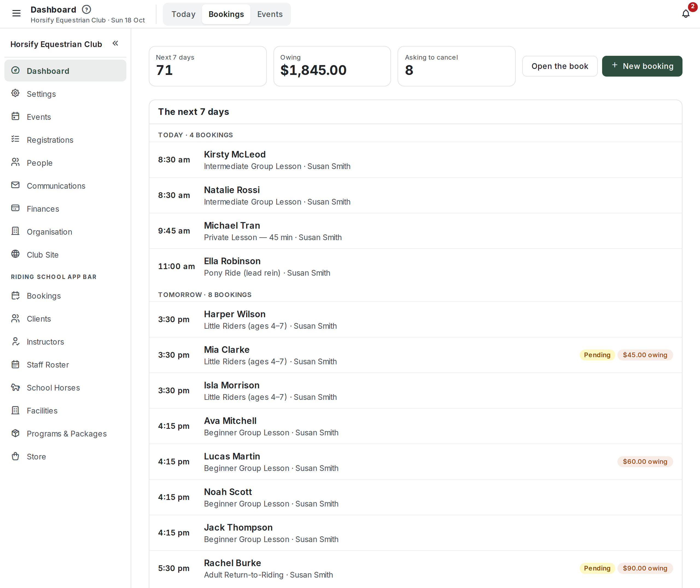Open Kirsty McLeod's 8:30 am booking
The width and height of the screenshot is (700, 588).
tap(415, 160)
